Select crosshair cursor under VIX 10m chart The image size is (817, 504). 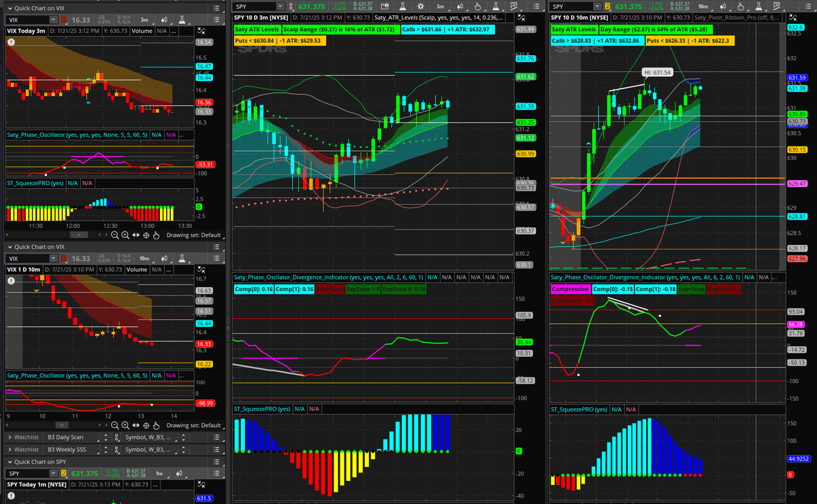[146, 426]
